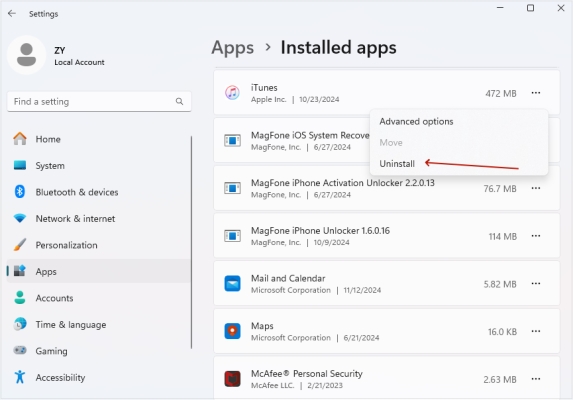Click the Apps sidebar icon

(20, 271)
